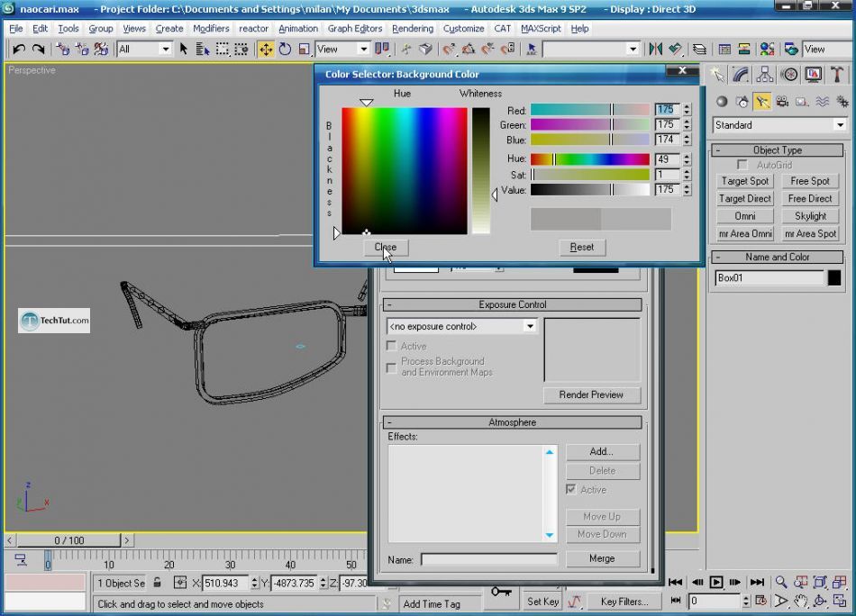856x616 pixels.
Task: Open the Hierarchy panel tab icon
Action: pyautogui.click(x=765, y=75)
